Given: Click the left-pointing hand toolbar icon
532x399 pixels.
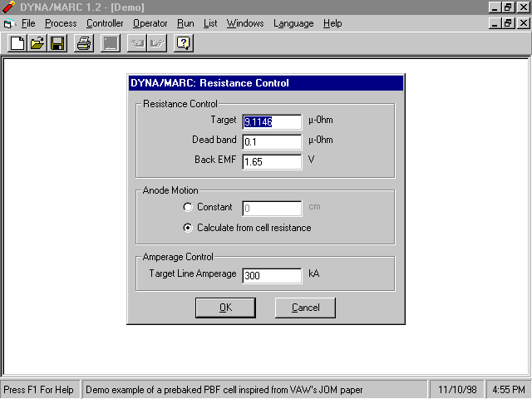Looking at the screenshot, I should [136, 43].
